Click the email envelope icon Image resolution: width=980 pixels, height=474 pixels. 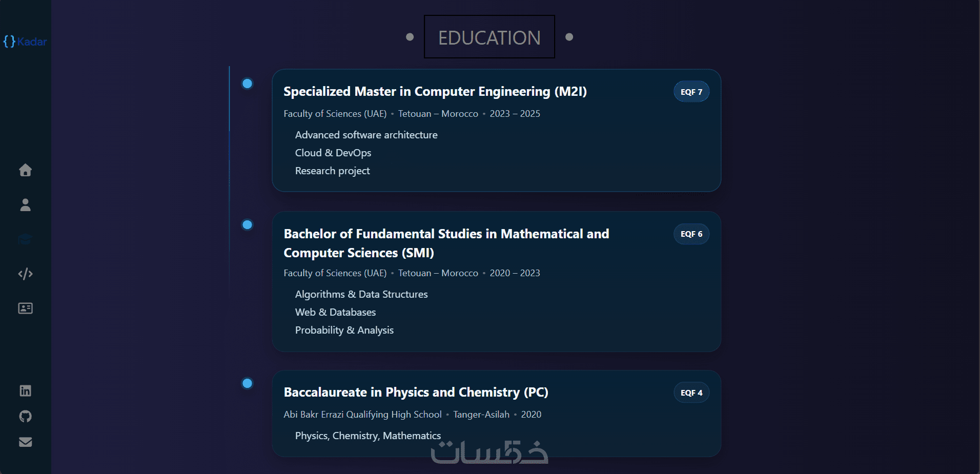[25, 442]
